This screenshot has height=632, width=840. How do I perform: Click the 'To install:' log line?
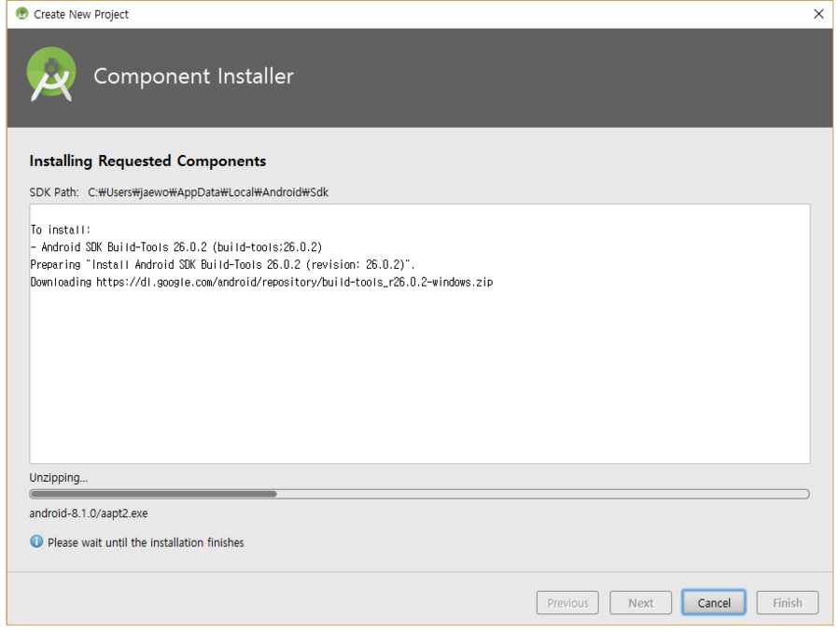click(x=61, y=230)
